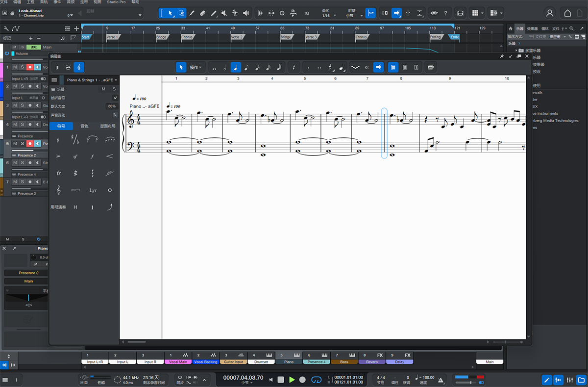The height and width of the screenshot is (387, 588).
Task: Switch to 音轨 tab in editor
Action: (x=85, y=126)
